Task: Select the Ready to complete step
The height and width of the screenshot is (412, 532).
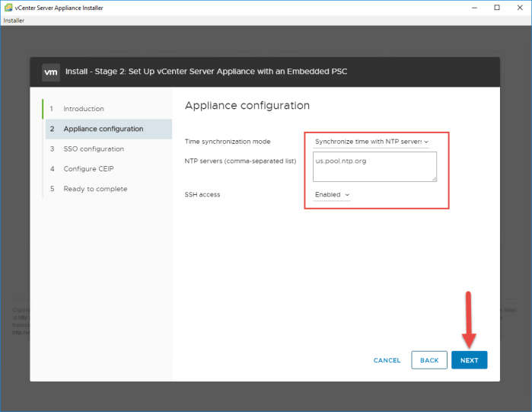Action: coord(95,188)
